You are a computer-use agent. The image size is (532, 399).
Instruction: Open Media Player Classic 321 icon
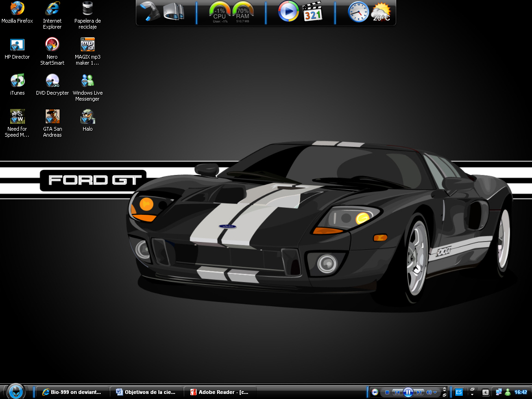(312, 12)
